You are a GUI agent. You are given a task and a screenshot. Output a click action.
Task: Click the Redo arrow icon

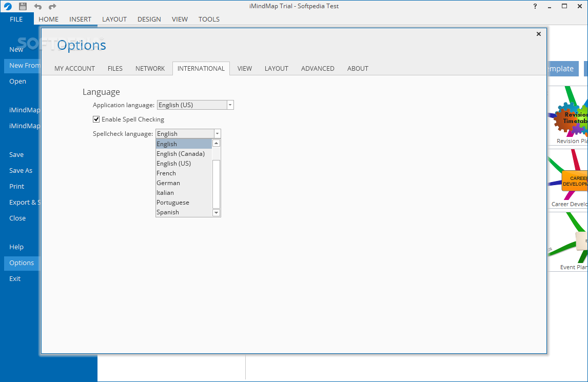pos(52,6)
